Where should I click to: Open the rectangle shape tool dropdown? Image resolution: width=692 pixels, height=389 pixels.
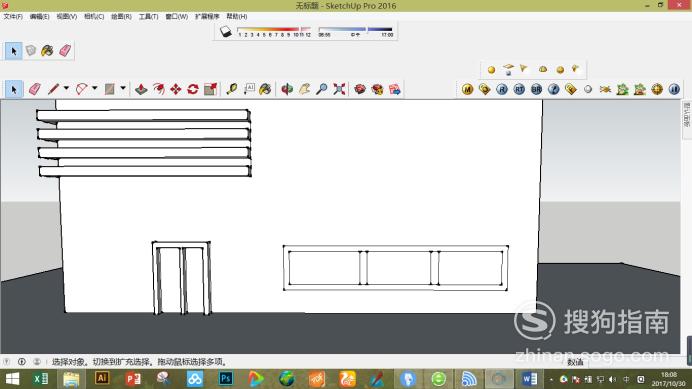(123, 89)
